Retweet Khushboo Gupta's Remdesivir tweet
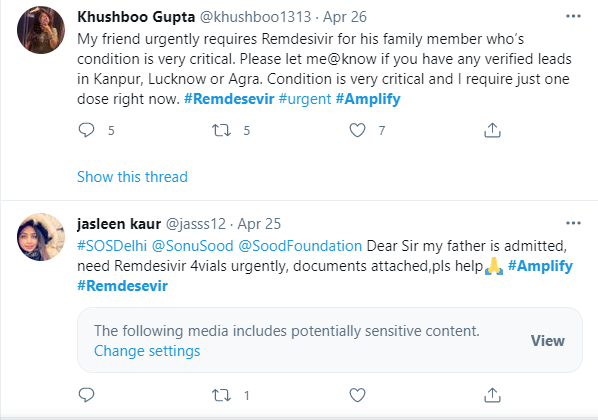 pos(222,130)
